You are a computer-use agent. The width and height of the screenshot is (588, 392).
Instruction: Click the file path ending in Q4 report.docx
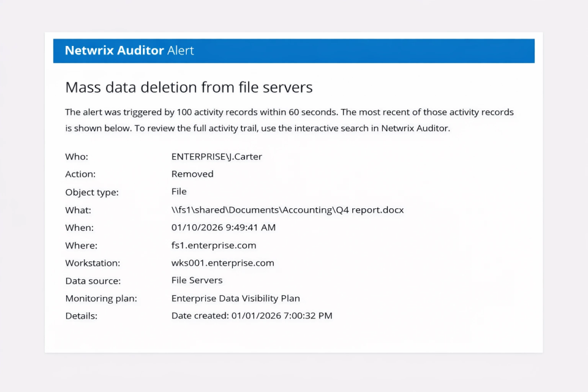pyautogui.click(x=288, y=209)
